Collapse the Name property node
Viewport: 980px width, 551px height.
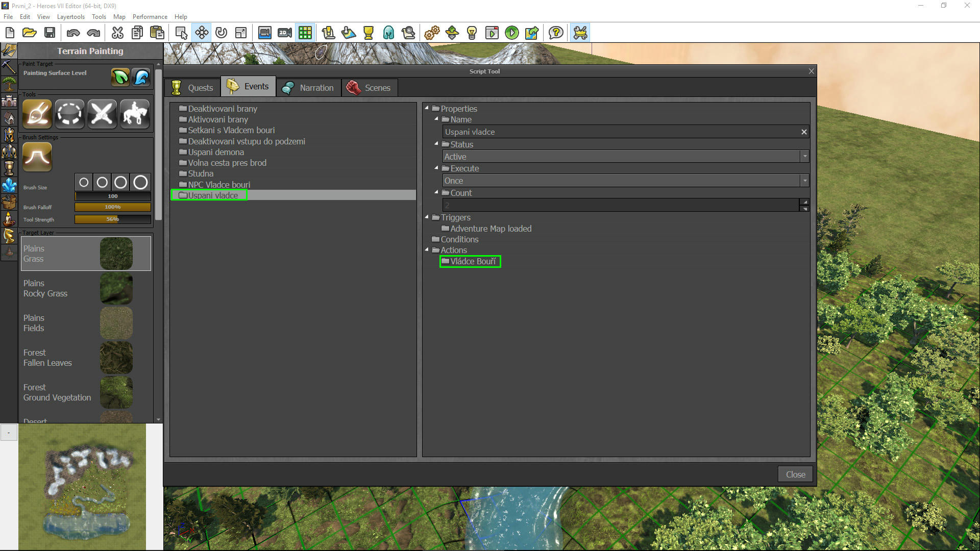436,119
